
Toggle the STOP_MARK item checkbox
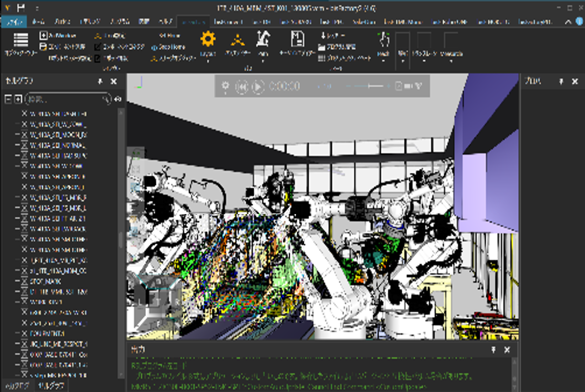(x=24, y=281)
